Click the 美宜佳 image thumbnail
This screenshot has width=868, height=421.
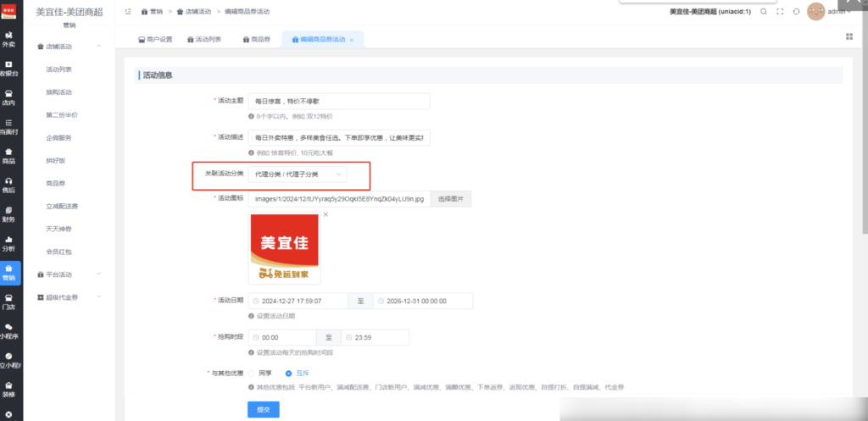(x=285, y=247)
